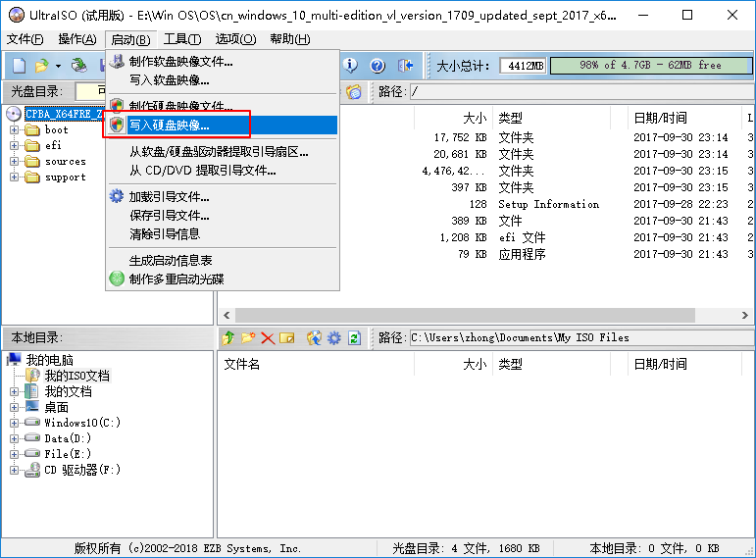Click the properties icon left of upper 路径
Image resolution: width=756 pixels, height=558 pixels.
[x=354, y=91]
